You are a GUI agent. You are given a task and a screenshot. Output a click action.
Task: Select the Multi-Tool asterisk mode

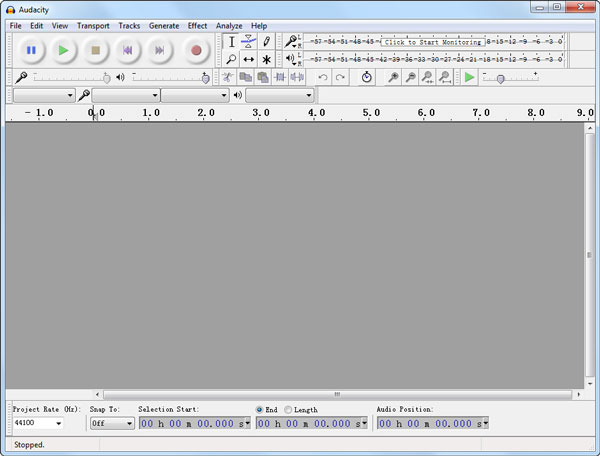tap(266, 59)
